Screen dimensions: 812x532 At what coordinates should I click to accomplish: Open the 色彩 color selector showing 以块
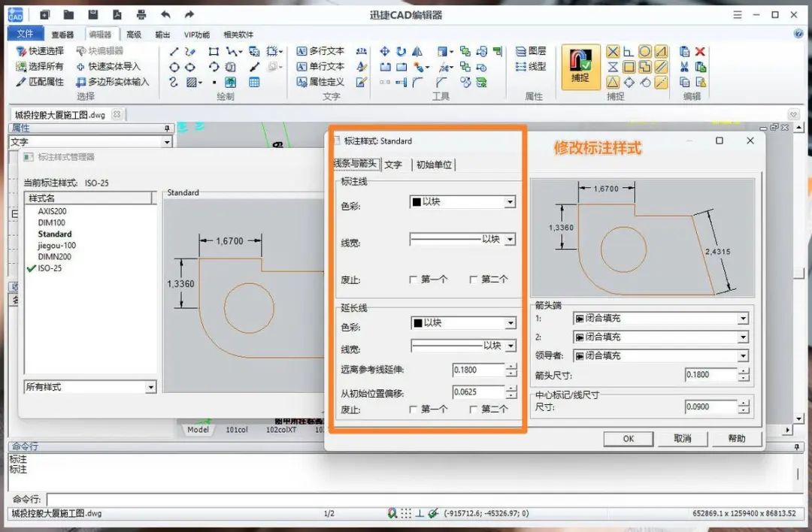point(511,201)
